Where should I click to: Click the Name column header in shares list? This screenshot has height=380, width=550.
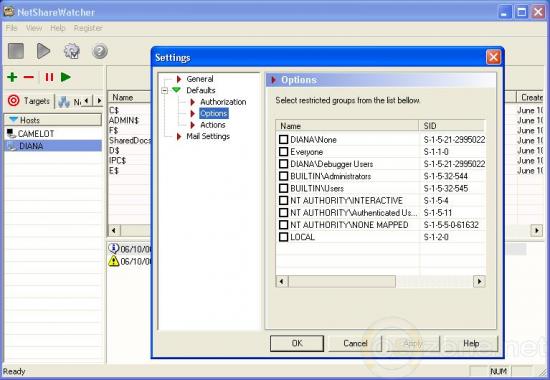click(x=129, y=97)
